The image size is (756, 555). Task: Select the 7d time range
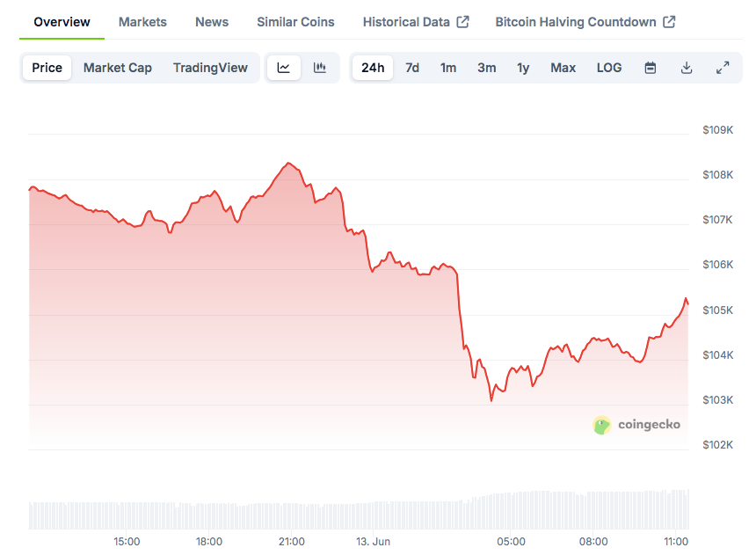pyautogui.click(x=412, y=68)
